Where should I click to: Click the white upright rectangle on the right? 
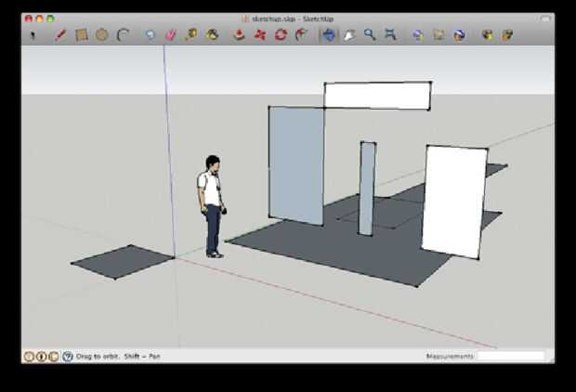click(x=455, y=202)
